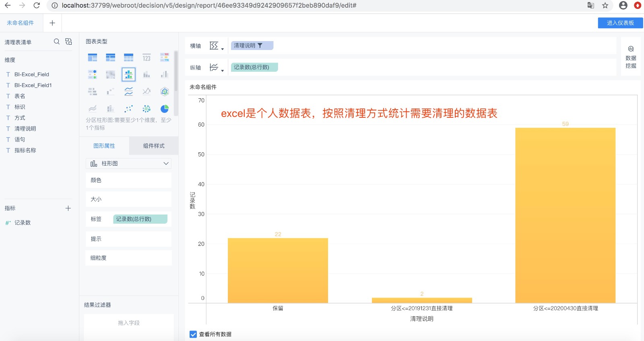This screenshot has height=341, width=644.
Task: Switch to the 组件样式 tab
Action: pyautogui.click(x=154, y=146)
